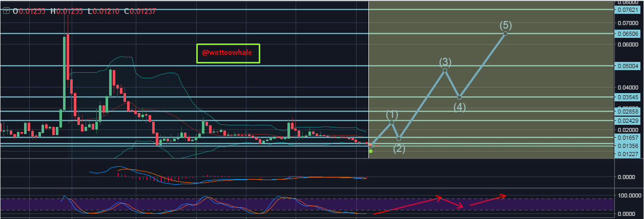The image size is (644, 219).
Task: Select the low price value 0.01210
Action: pos(106,11)
